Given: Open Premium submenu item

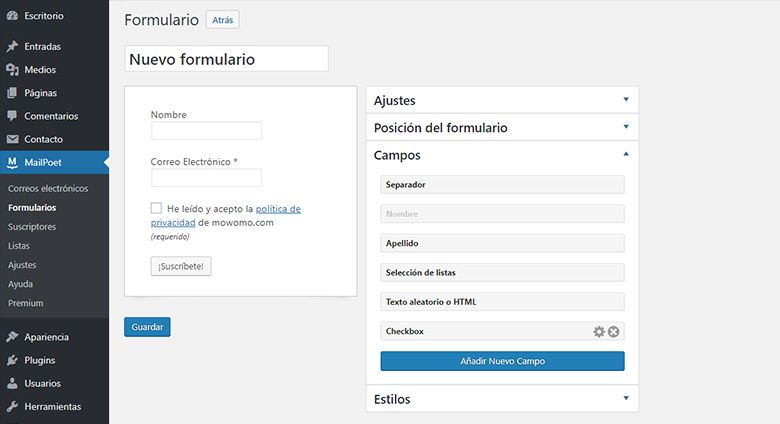Looking at the screenshot, I should click(25, 303).
